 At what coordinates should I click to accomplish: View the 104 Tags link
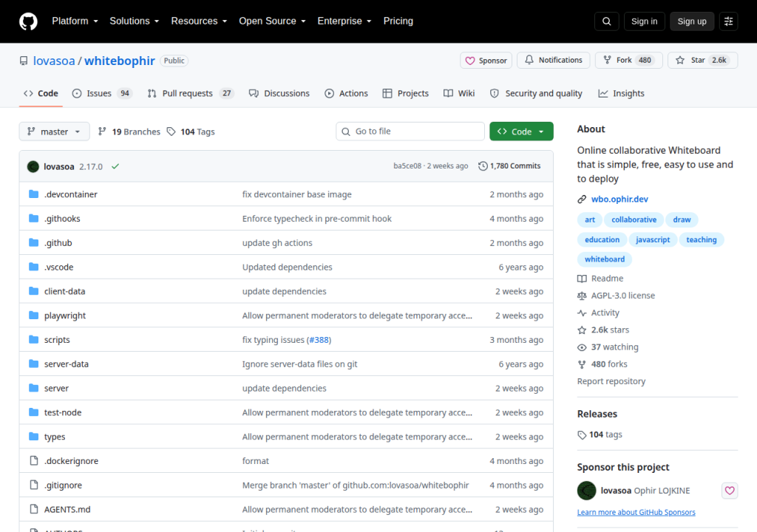(191, 132)
